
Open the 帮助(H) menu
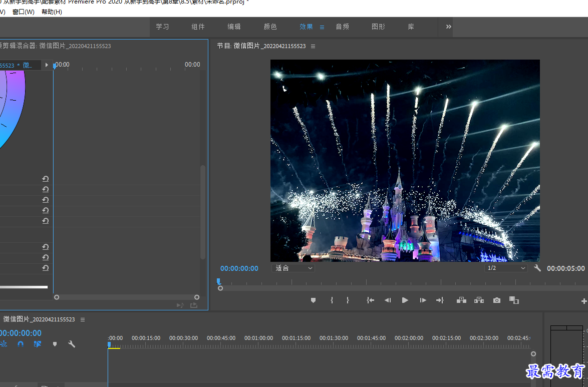pos(52,12)
